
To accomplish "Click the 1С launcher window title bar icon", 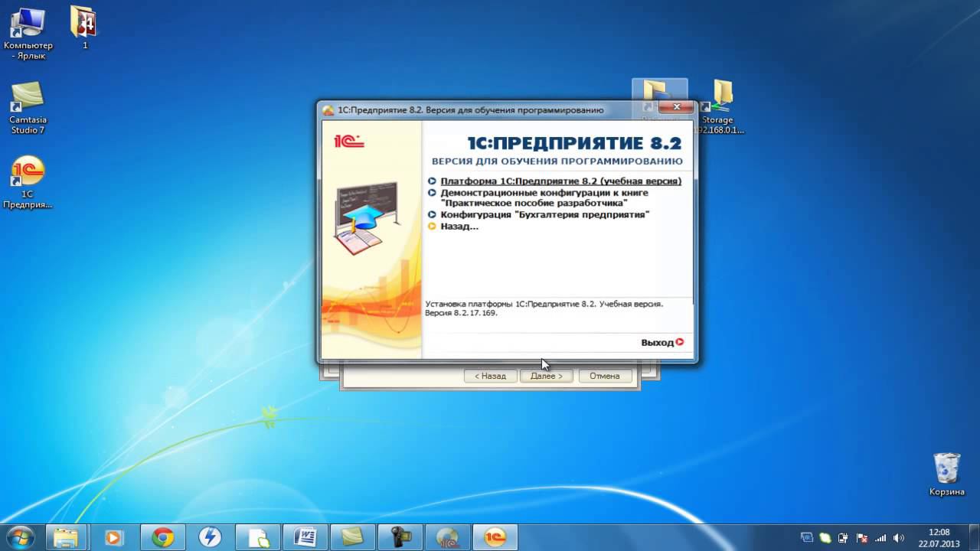I will [x=328, y=110].
